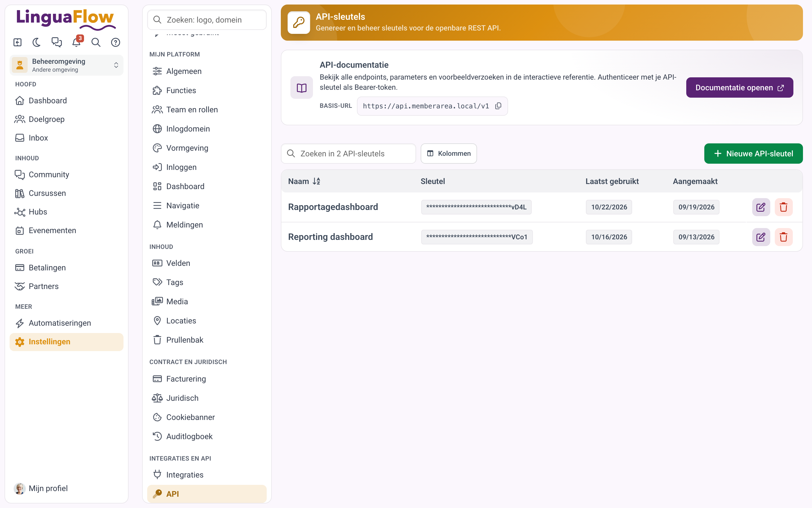The width and height of the screenshot is (812, 508).
Task: Focus the settings search field
Action: [207, 20]
